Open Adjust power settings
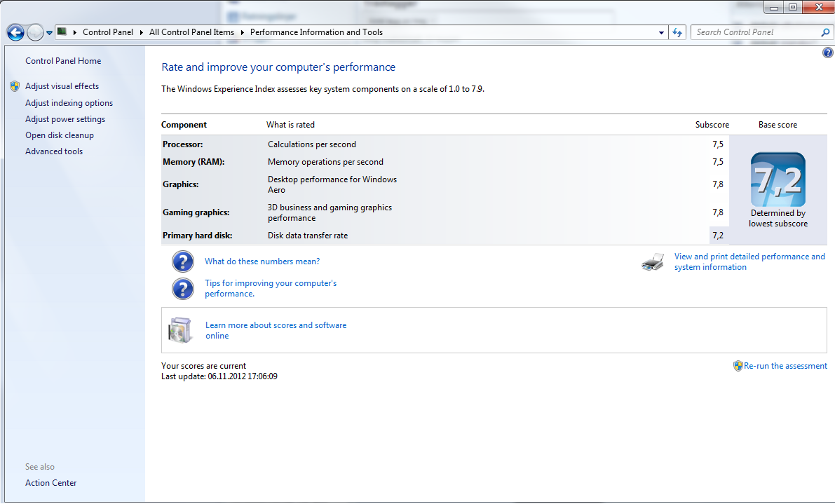The height and width of the screenshot is (504, 835). [65, 119]
